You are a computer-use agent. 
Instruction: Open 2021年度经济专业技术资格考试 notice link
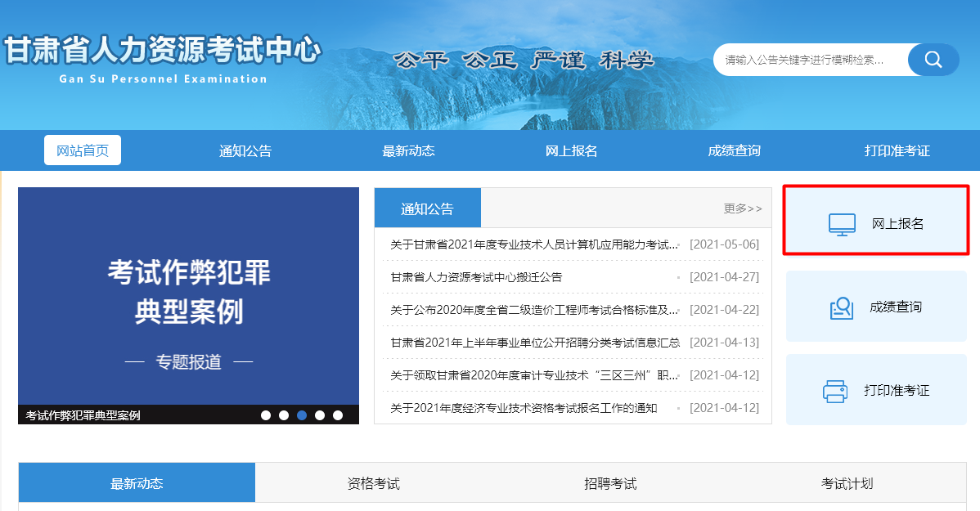524,408
